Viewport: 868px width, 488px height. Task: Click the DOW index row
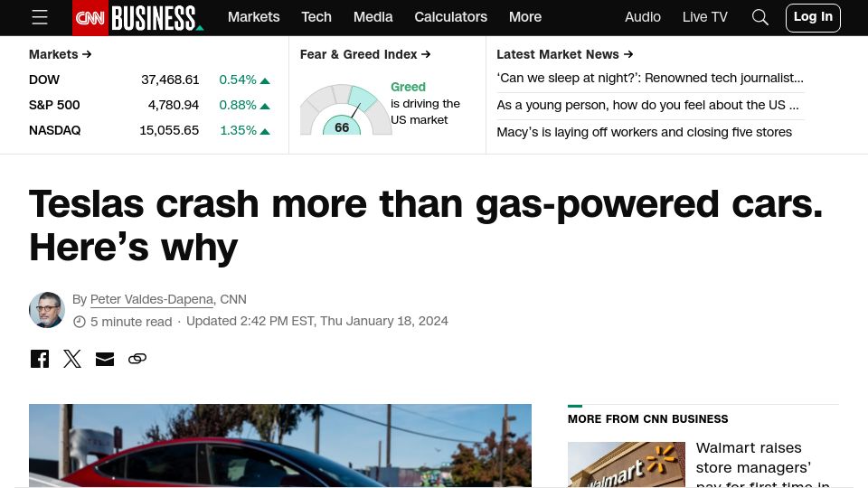coord(149,80)
